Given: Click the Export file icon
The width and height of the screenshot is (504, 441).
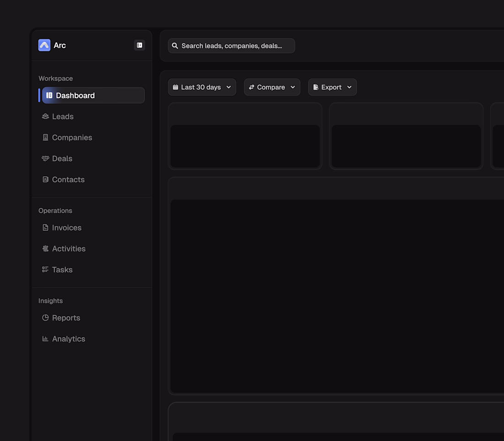Looking at the screenshot, I should [x=316, y=87].
